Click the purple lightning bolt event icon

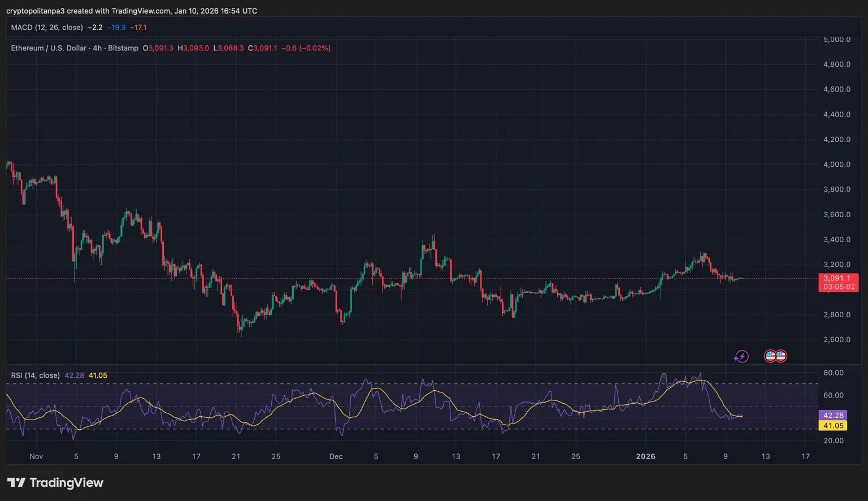click(x=741, y=356)
